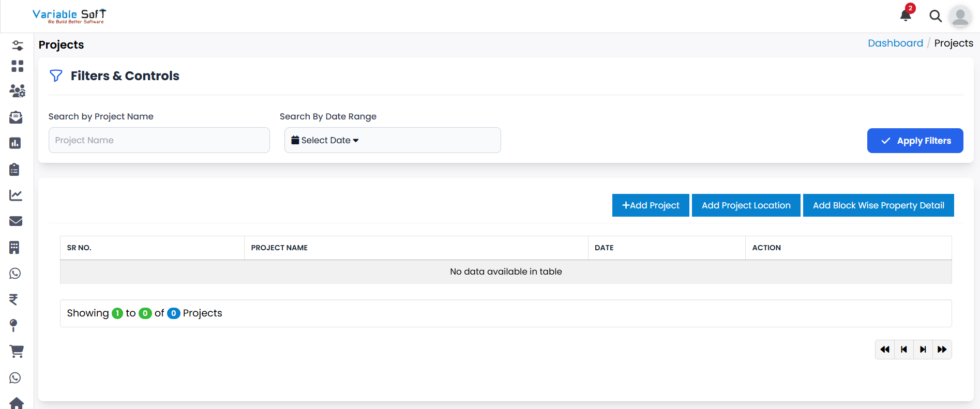This screenshot has height=409, width=980.
Task: Open the building sidebar icon
Action: [14, 248]
